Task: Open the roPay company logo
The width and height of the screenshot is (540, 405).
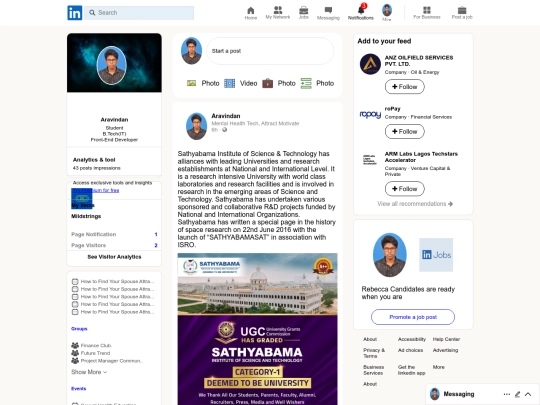Action: [x=371, y=114]
